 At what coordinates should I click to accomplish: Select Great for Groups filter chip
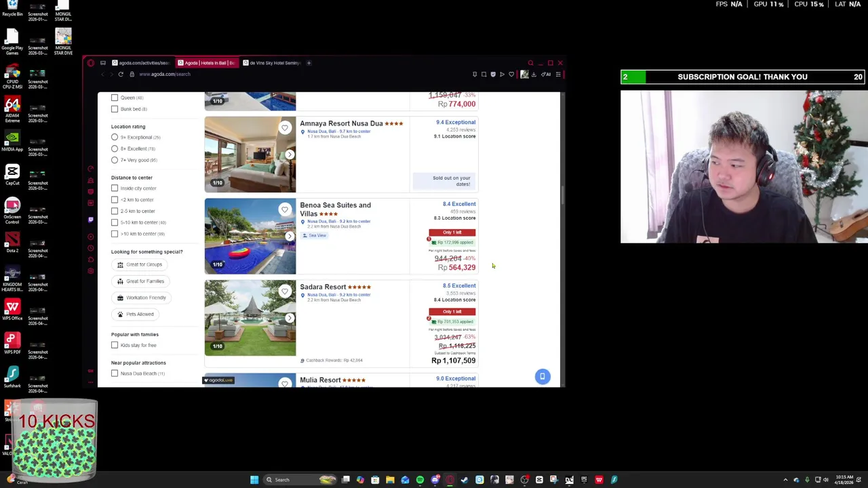click(x=140, y=265)
